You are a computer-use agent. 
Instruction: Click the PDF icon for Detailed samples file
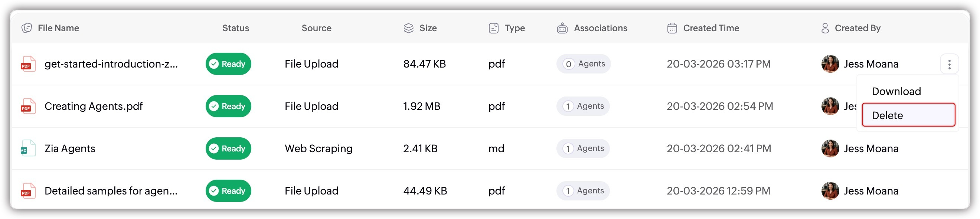[28, 191]
